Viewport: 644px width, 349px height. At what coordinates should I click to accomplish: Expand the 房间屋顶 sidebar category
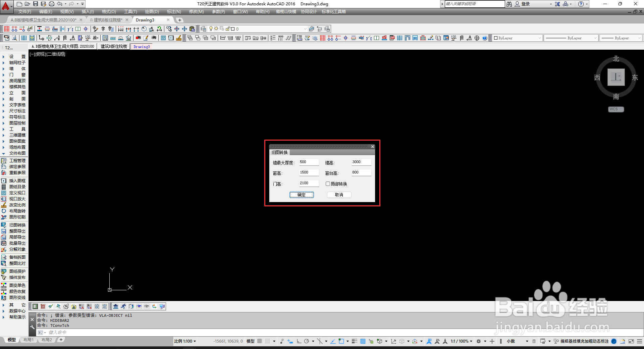point(14,81)
